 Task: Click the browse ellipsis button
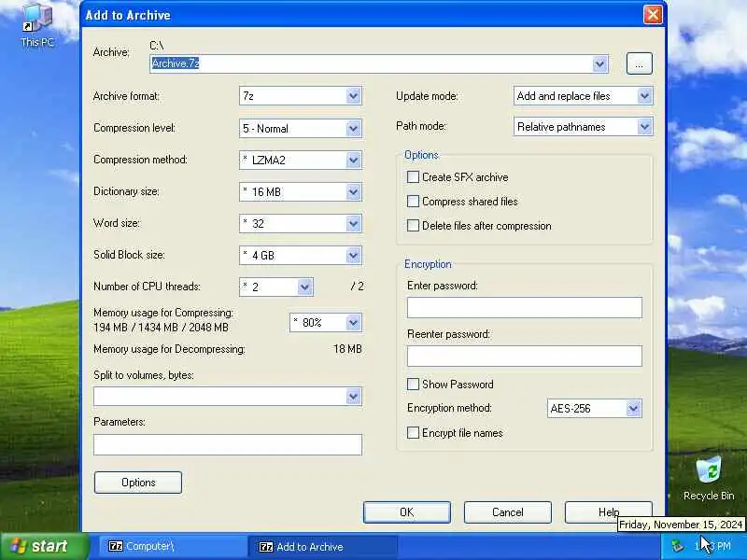coord(639,63)
